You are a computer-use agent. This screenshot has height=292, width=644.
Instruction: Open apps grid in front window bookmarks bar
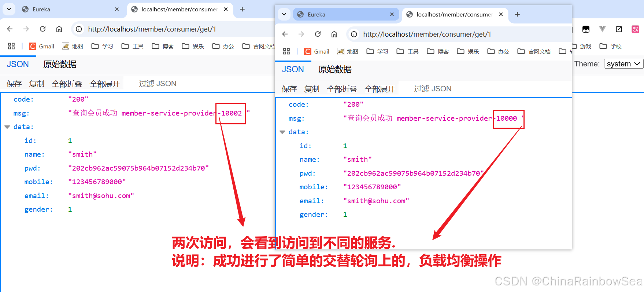[286, 51]
